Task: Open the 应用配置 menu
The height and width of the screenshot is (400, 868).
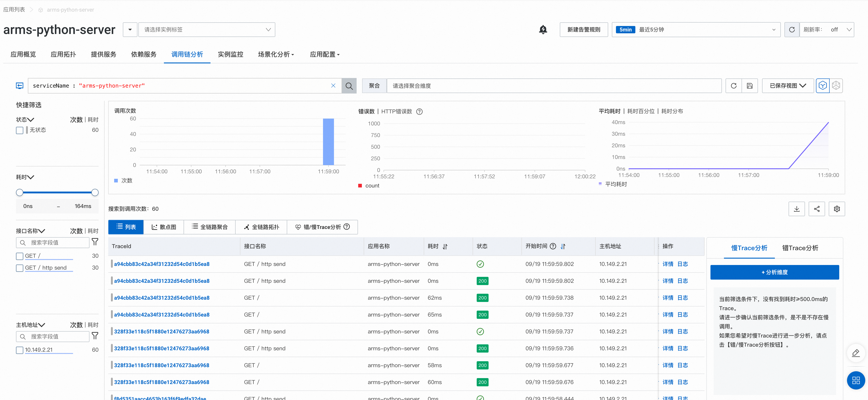Action: click(324, 55)
